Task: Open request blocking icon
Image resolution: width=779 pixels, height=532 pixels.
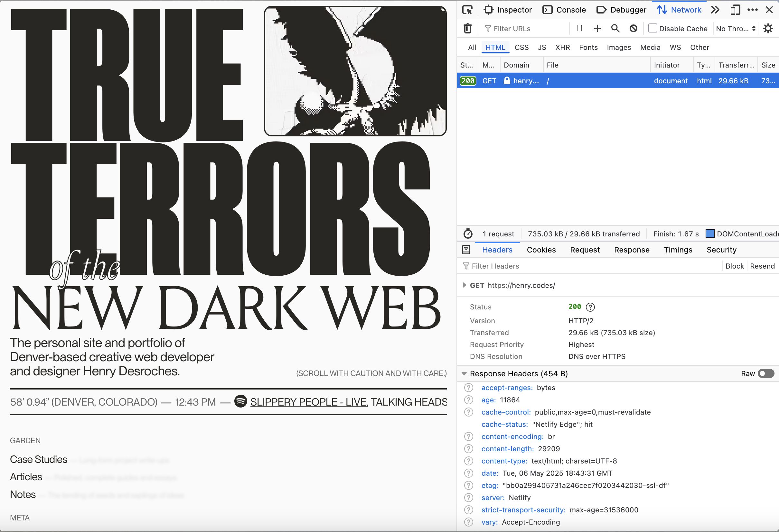Action: point(633,29)
